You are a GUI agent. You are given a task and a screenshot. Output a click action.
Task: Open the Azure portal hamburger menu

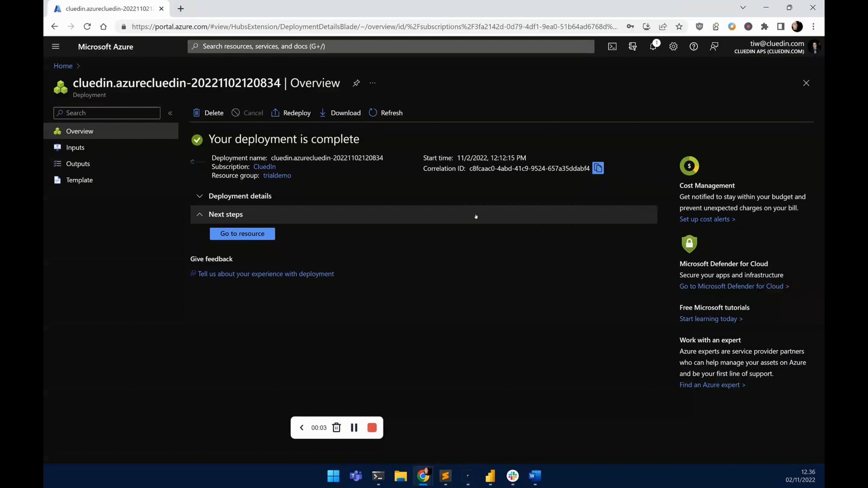point(55,46)
